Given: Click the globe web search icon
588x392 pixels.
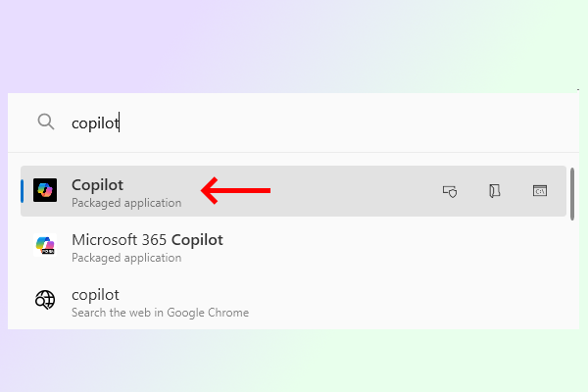Looking at the screenshot, I should coord(45,301).
